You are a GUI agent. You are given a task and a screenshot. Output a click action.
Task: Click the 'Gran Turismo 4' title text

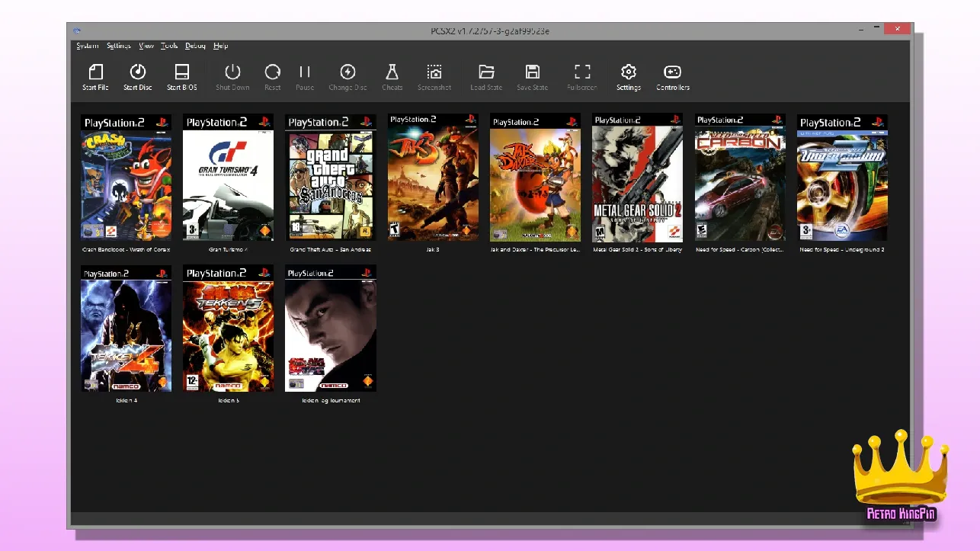(228, 249)
